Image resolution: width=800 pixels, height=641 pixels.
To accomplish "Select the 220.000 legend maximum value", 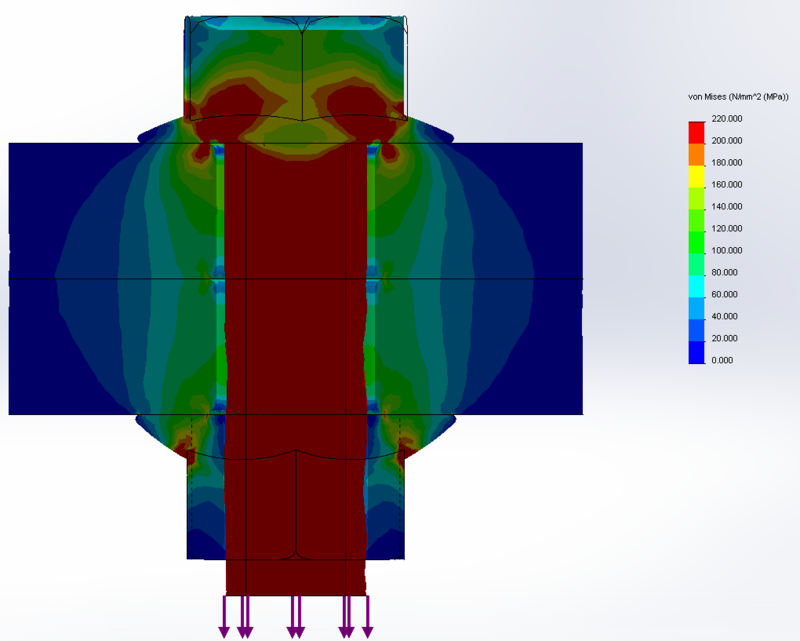I will tap(727, 119).
